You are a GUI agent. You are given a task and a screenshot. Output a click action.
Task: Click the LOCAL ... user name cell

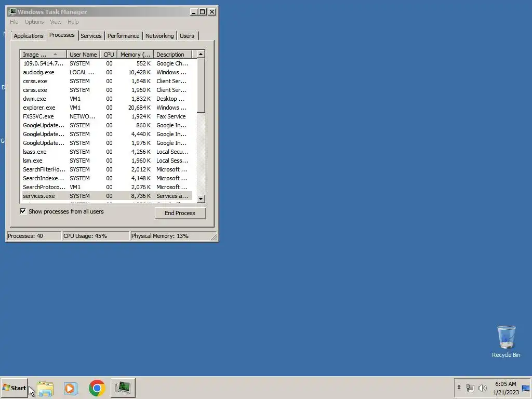pos(82,72)
